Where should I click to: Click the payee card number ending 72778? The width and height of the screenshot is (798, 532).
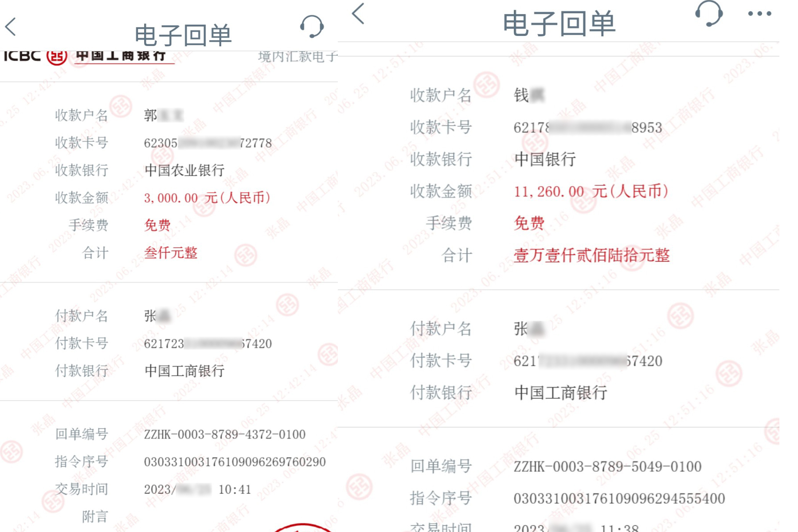[x=208, y=143]
